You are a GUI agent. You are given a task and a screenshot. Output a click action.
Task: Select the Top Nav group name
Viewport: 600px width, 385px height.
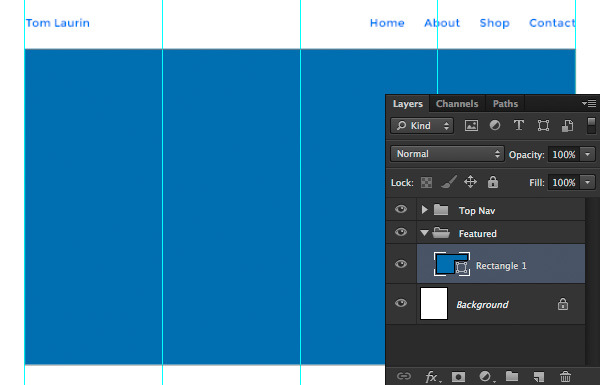[477, 210]
